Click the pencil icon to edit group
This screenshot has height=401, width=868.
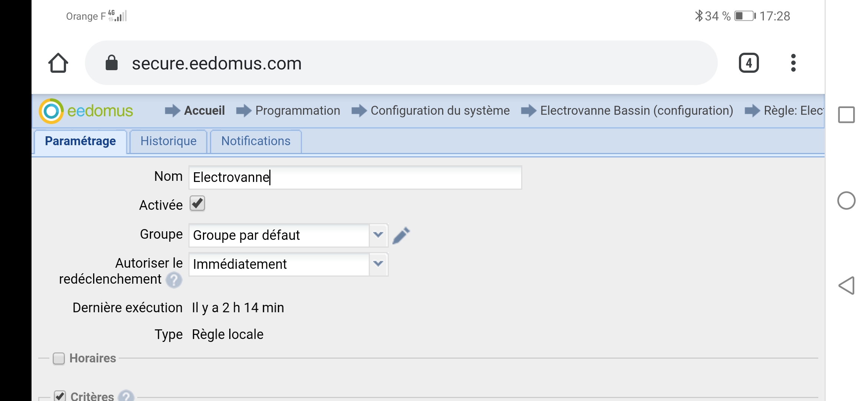click(401, 235)
